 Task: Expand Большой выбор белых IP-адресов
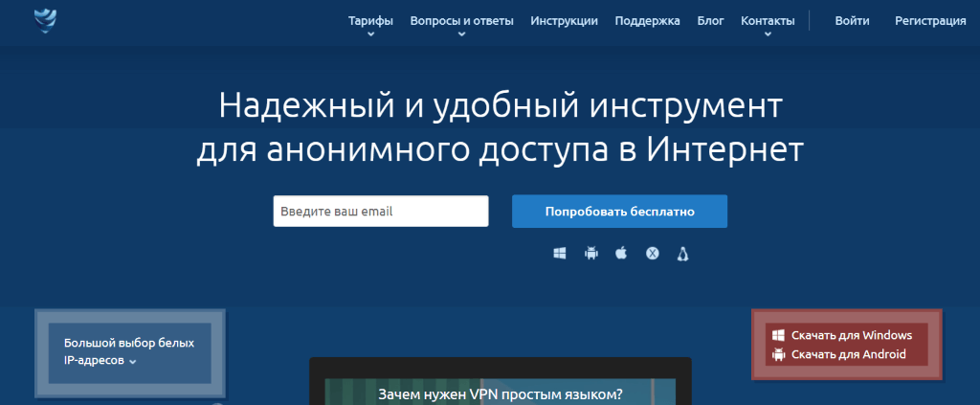click(128, 352)
